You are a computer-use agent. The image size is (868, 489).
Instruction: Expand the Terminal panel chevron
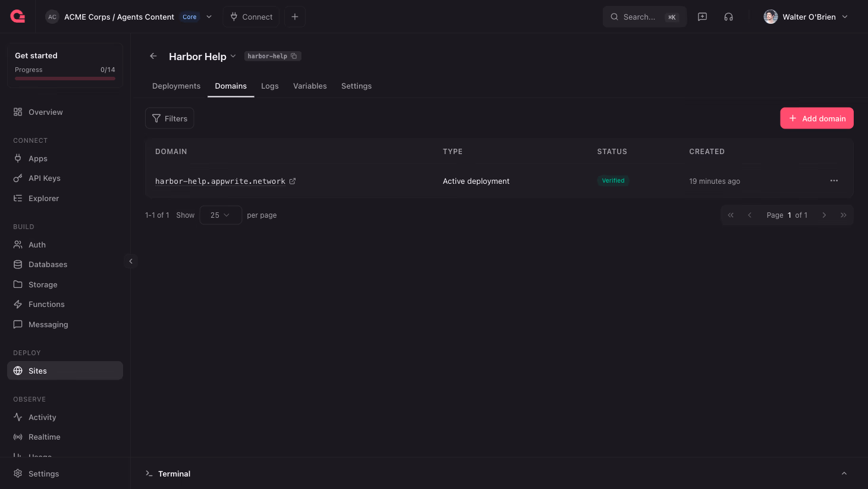(x=844, y=474)
